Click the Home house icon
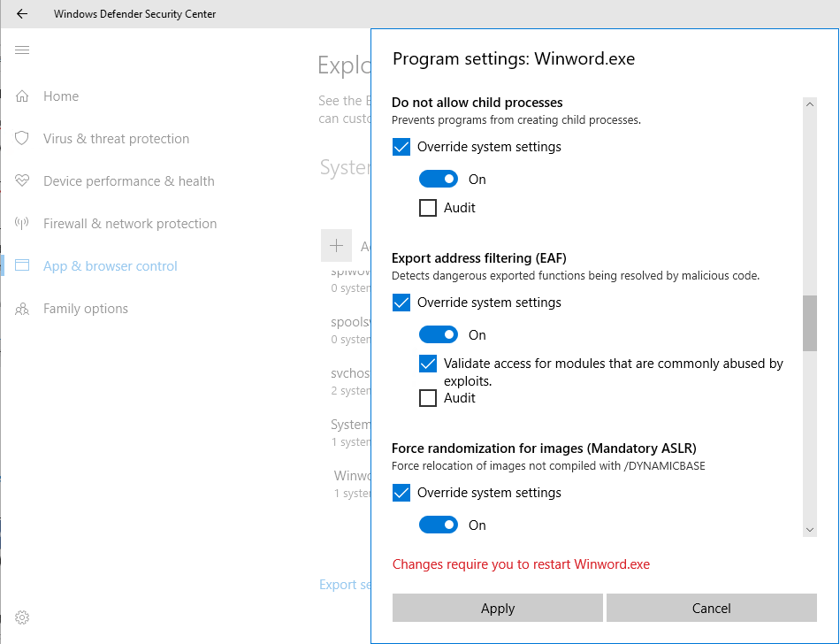This screenshot has height=644, width=840. tap(23, 96)
